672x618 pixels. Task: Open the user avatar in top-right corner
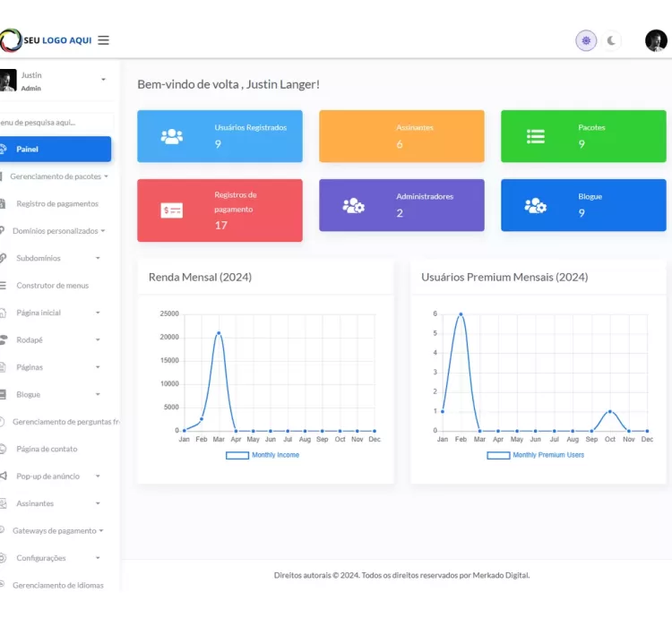coord(656,40)
